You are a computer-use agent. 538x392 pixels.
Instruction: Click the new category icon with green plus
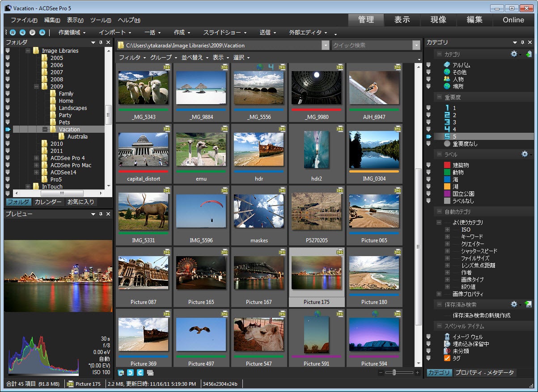529,54
